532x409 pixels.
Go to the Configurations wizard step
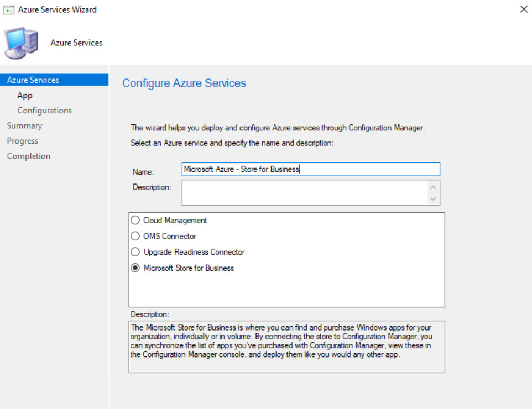pos(44,111)
